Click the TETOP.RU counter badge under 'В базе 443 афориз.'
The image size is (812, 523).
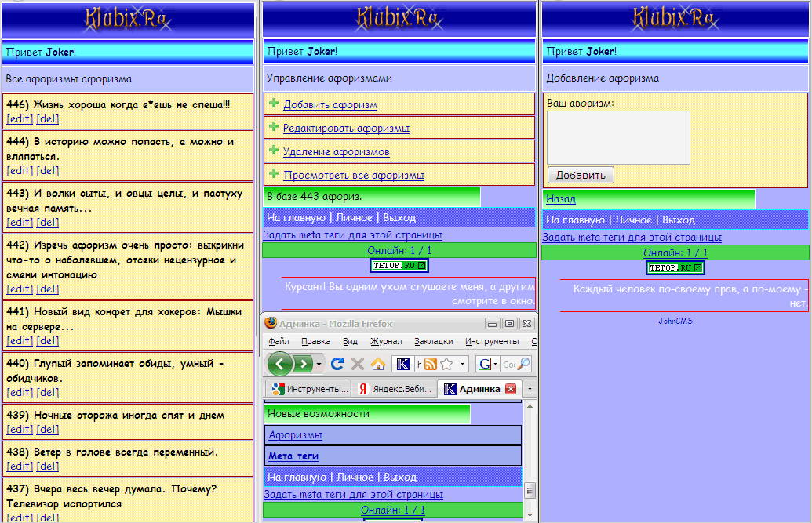point(399,266)
